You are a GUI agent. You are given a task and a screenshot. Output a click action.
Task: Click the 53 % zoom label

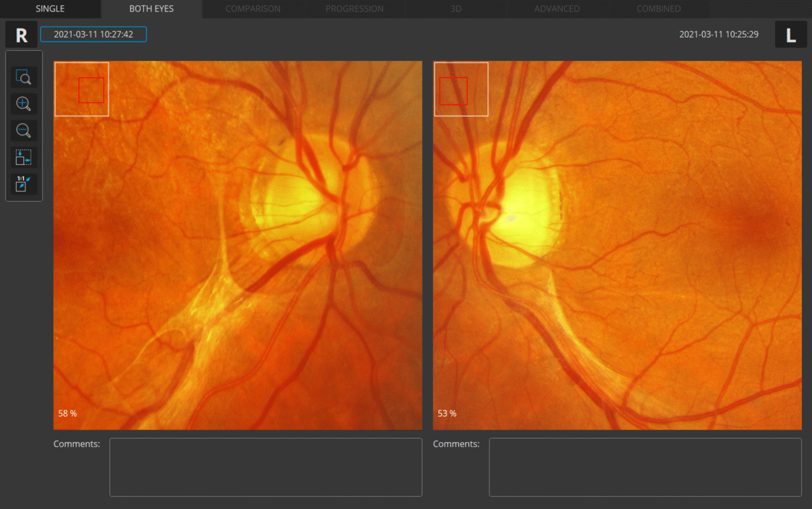tap(447, 414)
